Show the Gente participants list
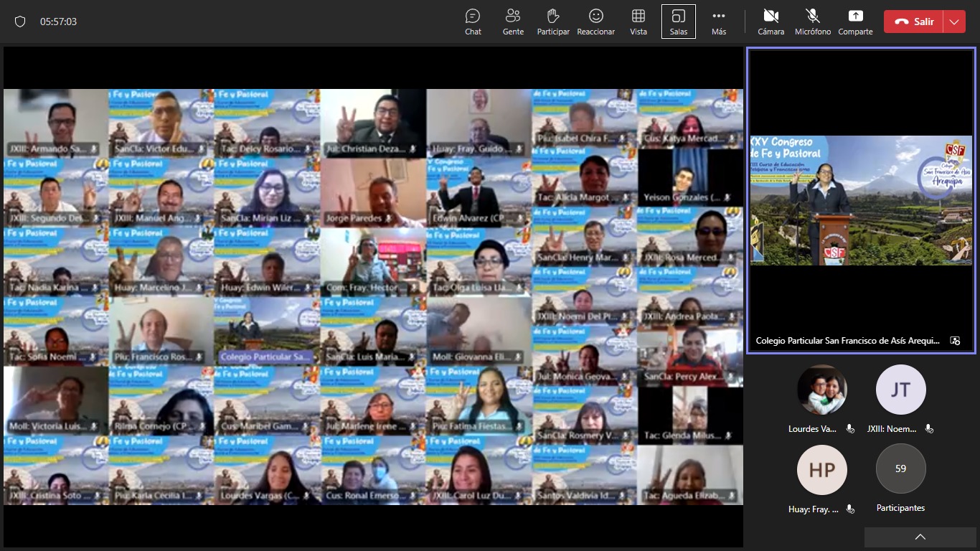The height and width of the screenshot is (551, 980). pyautogui.click(x=513, y=22)
